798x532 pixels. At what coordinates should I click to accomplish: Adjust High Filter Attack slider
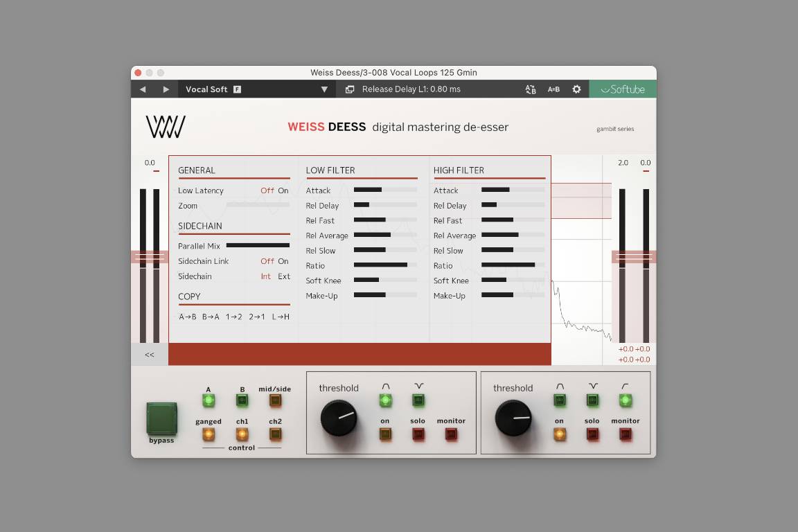(x=513, y=190)
